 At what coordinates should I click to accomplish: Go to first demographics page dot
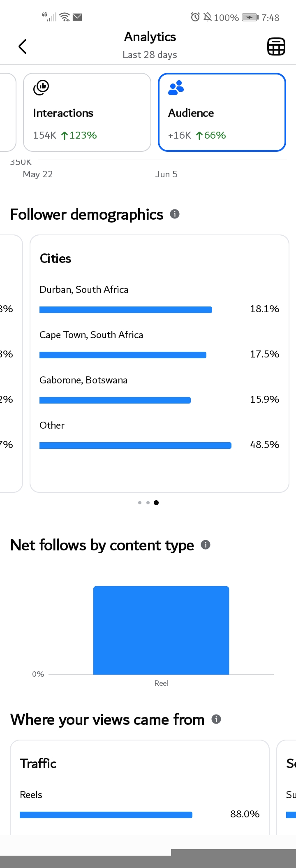point(140,503)
